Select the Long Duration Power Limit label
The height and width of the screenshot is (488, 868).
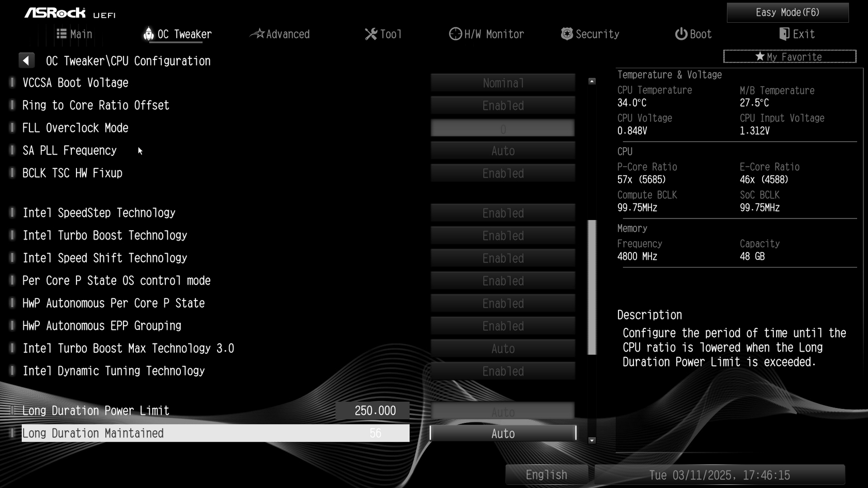point(96,411)
